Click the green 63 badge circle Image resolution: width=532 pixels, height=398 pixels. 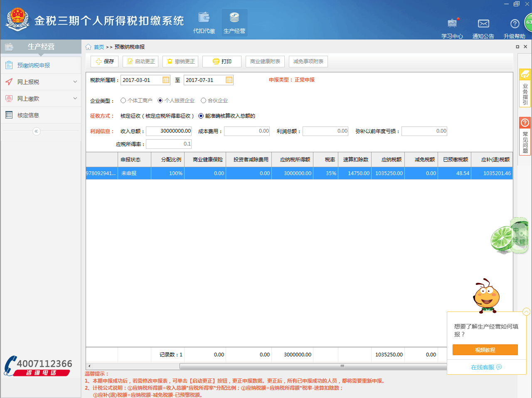coord(528,22)
